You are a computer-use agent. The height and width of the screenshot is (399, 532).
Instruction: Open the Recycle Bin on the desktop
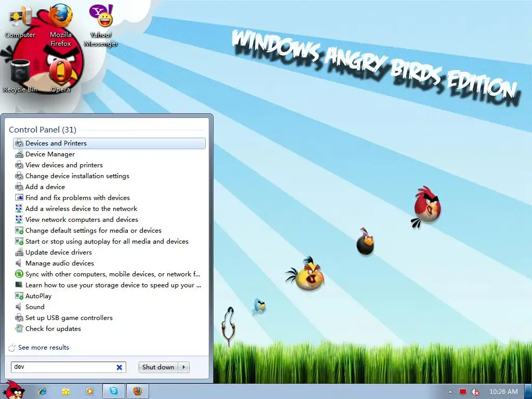[x=20, y=76]
